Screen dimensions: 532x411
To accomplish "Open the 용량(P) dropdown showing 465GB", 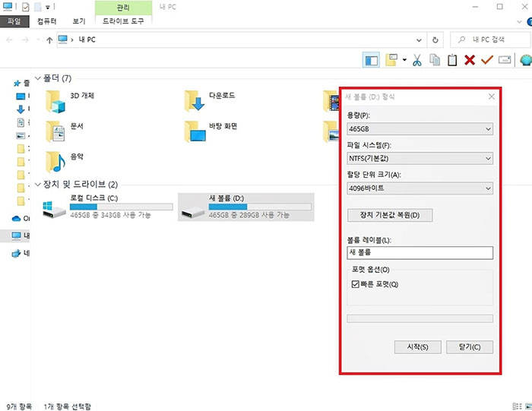I will point(420,129).
